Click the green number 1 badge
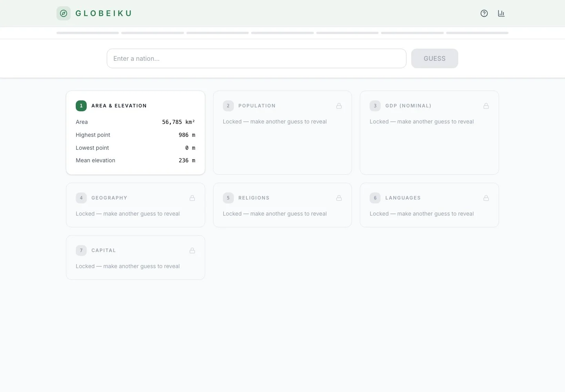 81,106
